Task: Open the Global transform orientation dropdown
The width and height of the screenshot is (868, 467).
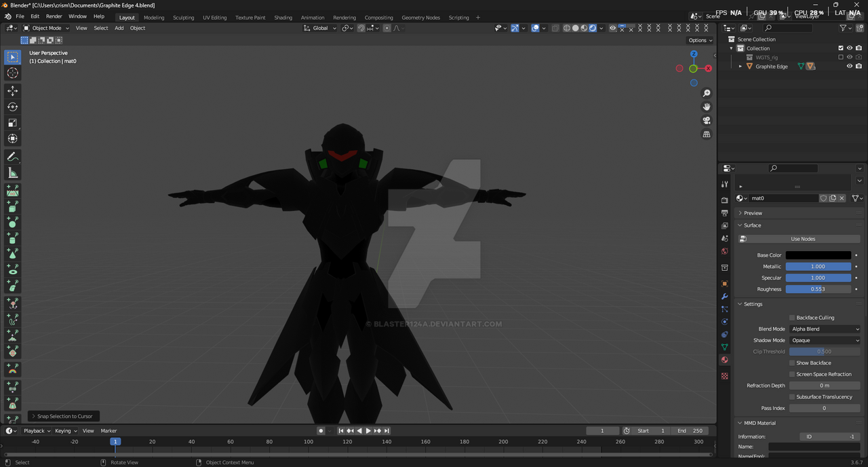Action: tap(320, 28)
